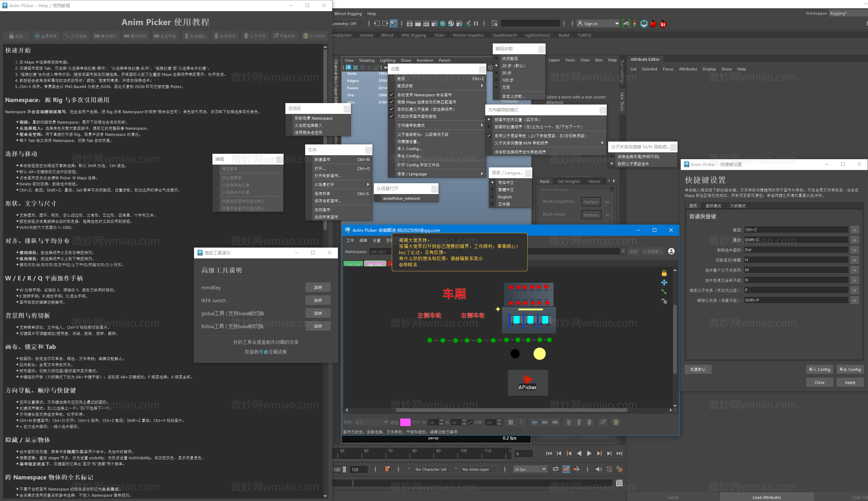Click the 导入 Config button in 快捷键设置
This screenshot has width=868, height=501.
point(819,369)
